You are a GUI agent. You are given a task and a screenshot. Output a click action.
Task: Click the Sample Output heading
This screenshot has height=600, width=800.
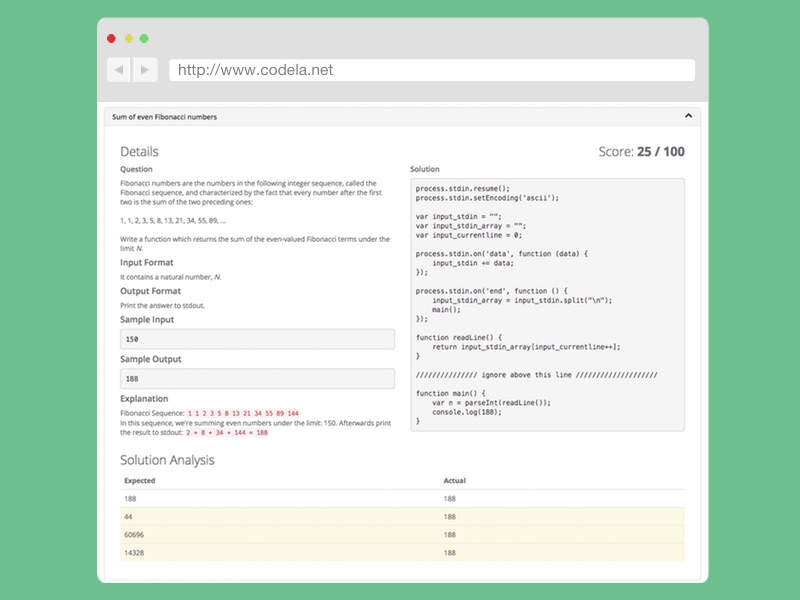click(x=151, y=359)
